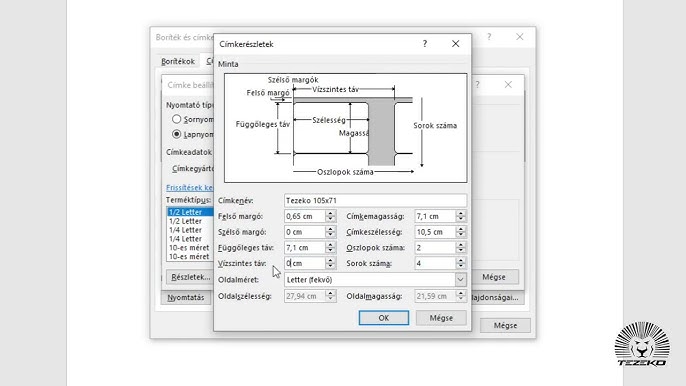
Task: Click the Címkemagasság value field
Action: pyautogui.click(x=435, y=216)
